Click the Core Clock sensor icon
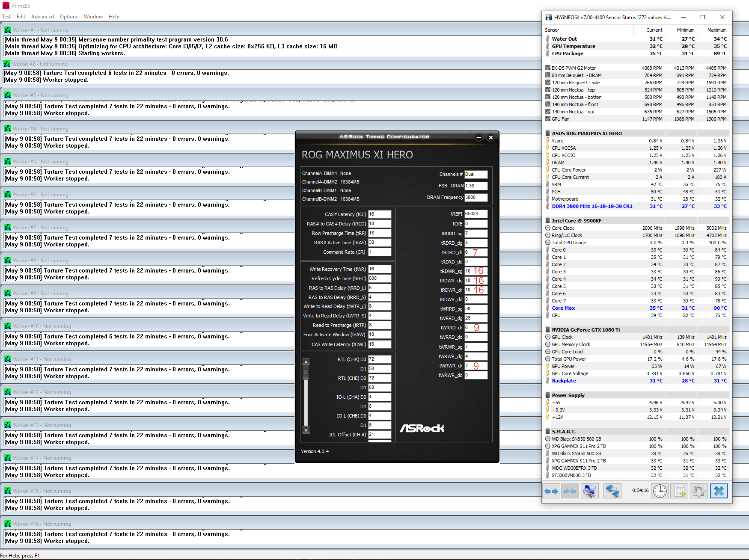Image resolution: width=749 pixels, height=560 pixels. click(x=548, y=228)
